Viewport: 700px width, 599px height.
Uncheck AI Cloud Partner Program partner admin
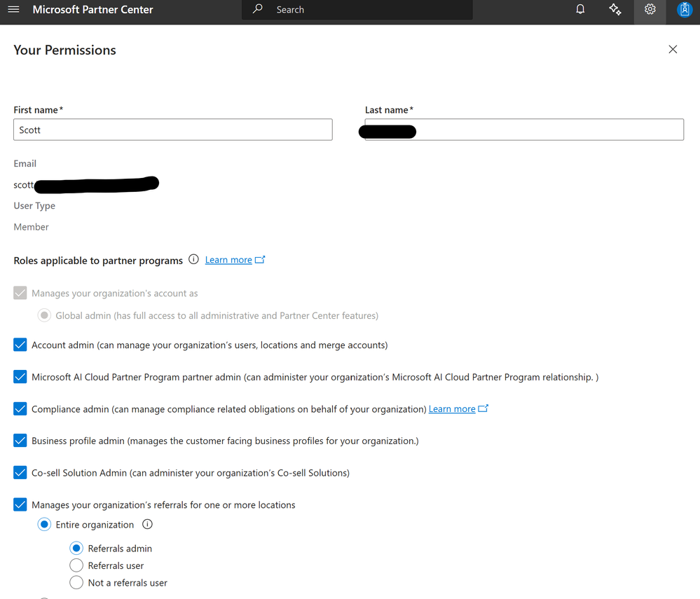coord(20,377)
